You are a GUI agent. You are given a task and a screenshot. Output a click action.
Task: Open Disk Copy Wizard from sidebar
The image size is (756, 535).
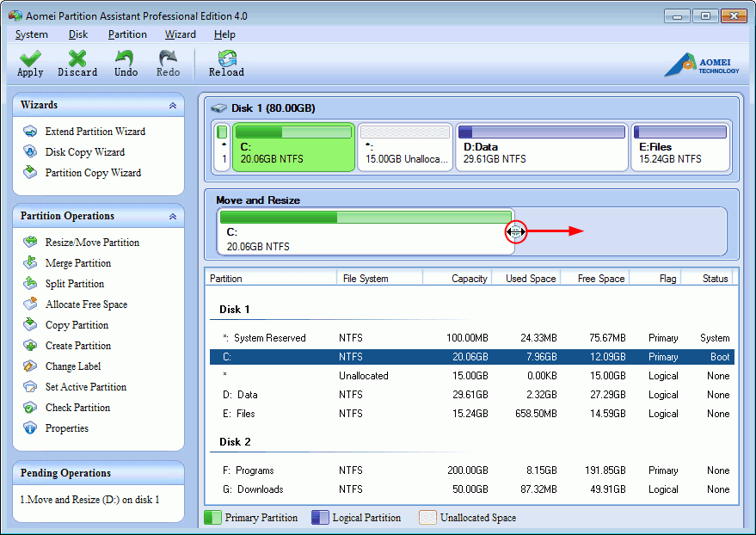coord(84,152)
